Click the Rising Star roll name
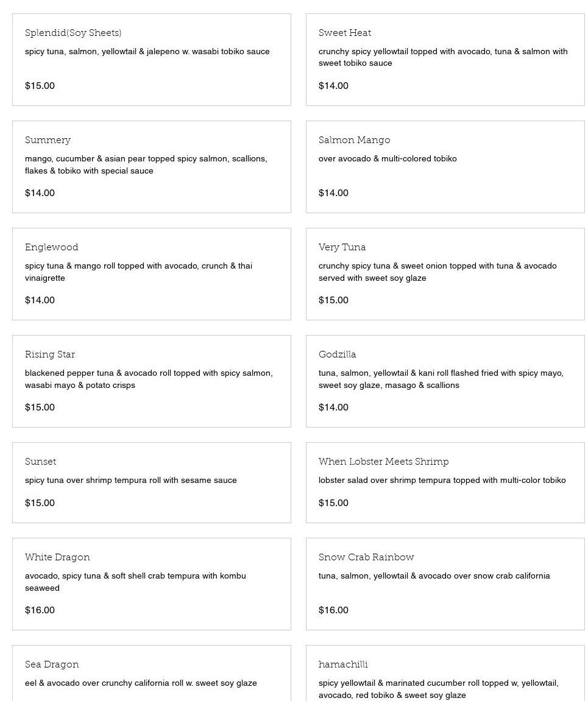The width and height of the screenshot is (588, 701). pyautogui.click(x=50, y=354)
